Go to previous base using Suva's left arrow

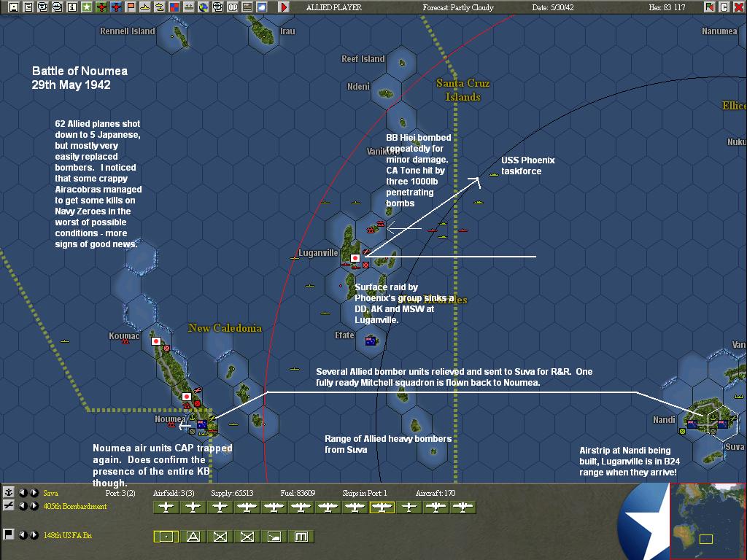coord(23,493)
